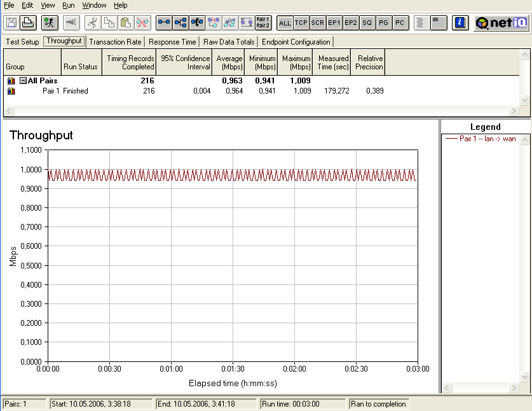Click the Add Pair toolbar icon
The image size is (532, 411).
164,23
